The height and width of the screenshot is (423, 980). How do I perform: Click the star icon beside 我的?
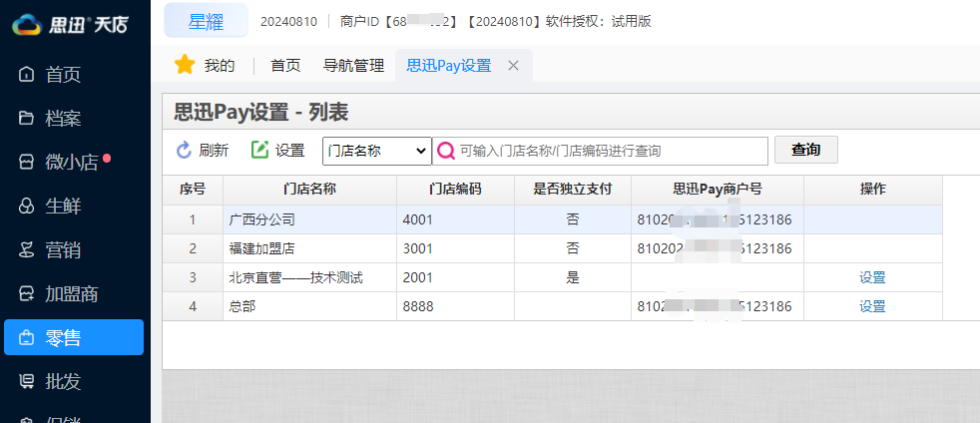(185, 65)
